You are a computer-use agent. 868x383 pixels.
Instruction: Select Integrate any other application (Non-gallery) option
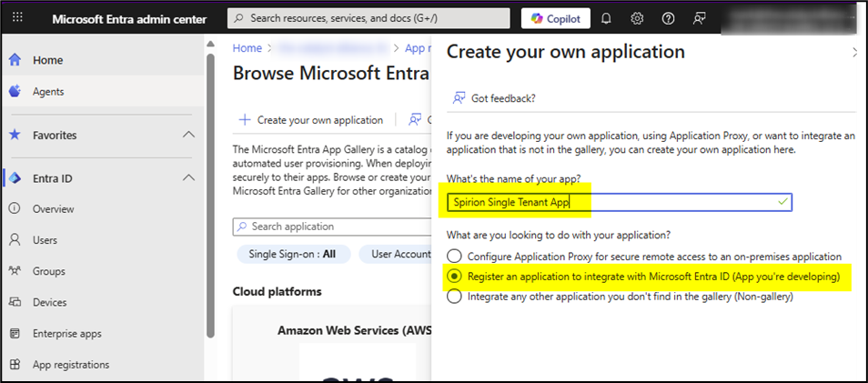452,297
